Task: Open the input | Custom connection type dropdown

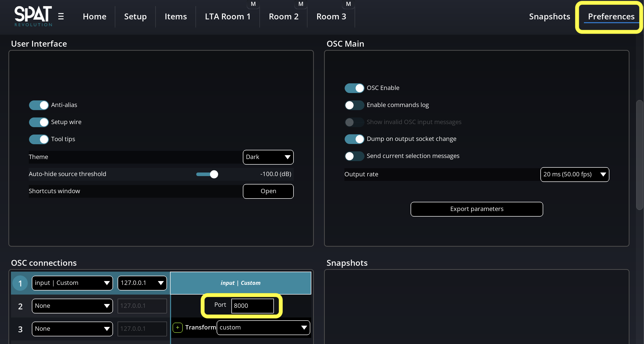Action: coord(72,283)
